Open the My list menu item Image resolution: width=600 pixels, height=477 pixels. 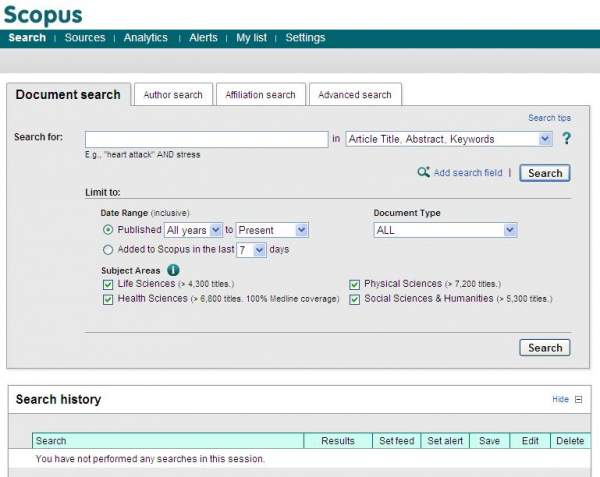point(251,37)
